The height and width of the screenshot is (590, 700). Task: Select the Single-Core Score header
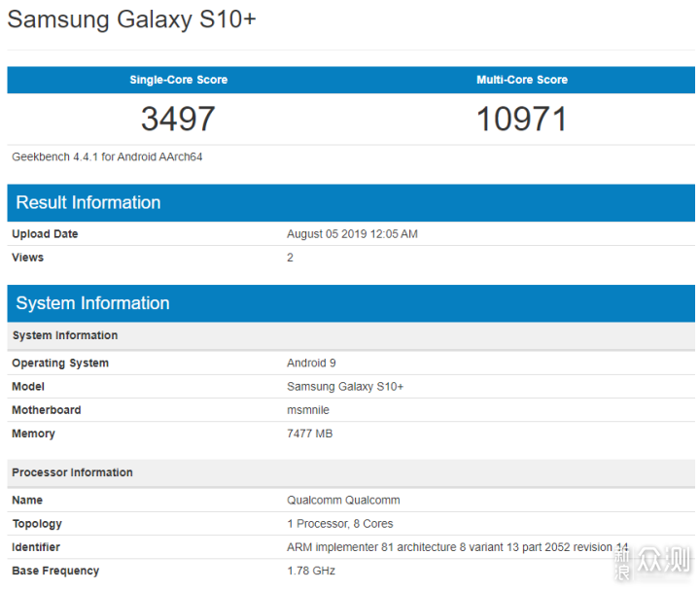click(x=179, y=80)
